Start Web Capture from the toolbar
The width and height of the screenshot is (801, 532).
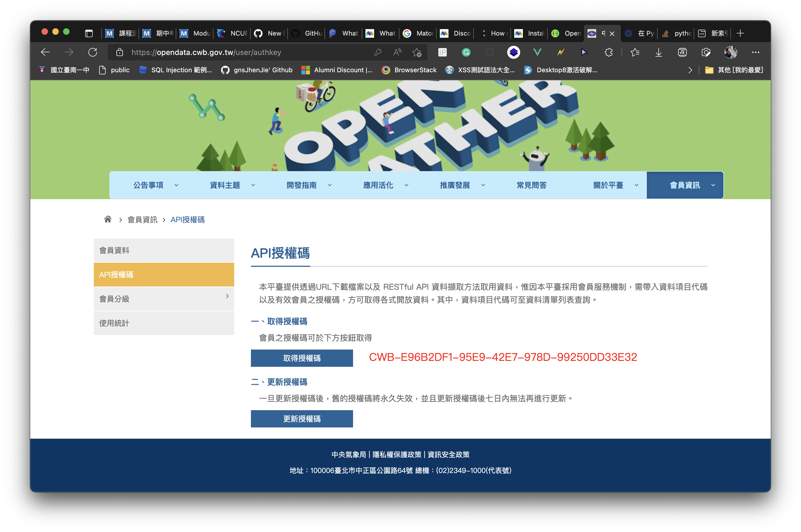tap(706, 52)
